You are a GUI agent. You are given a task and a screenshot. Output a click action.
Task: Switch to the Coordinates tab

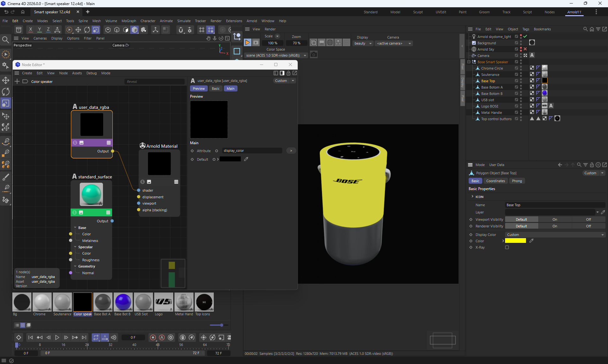pos(495,181)
